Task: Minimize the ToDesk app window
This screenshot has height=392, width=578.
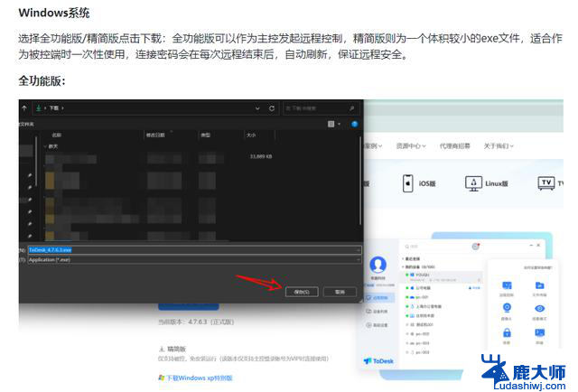Action: click(531, 246)
